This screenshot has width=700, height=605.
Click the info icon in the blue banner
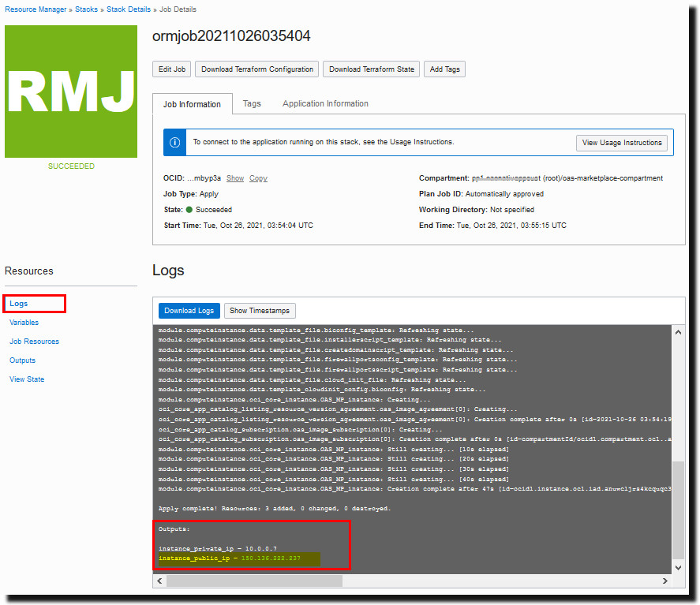click(174, 142)
